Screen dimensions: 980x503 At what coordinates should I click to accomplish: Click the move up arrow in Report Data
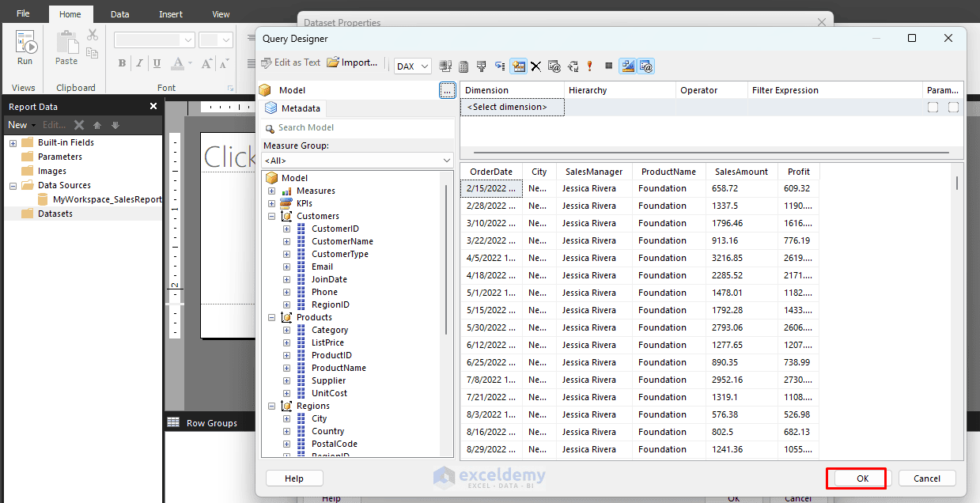(97, 125)
